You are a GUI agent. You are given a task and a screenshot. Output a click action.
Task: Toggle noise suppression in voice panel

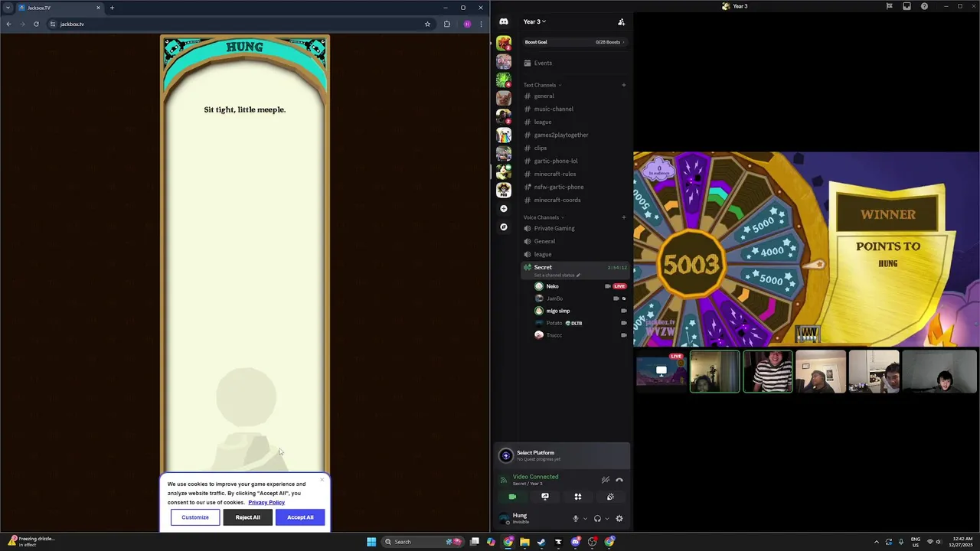(x=605, y=480)
